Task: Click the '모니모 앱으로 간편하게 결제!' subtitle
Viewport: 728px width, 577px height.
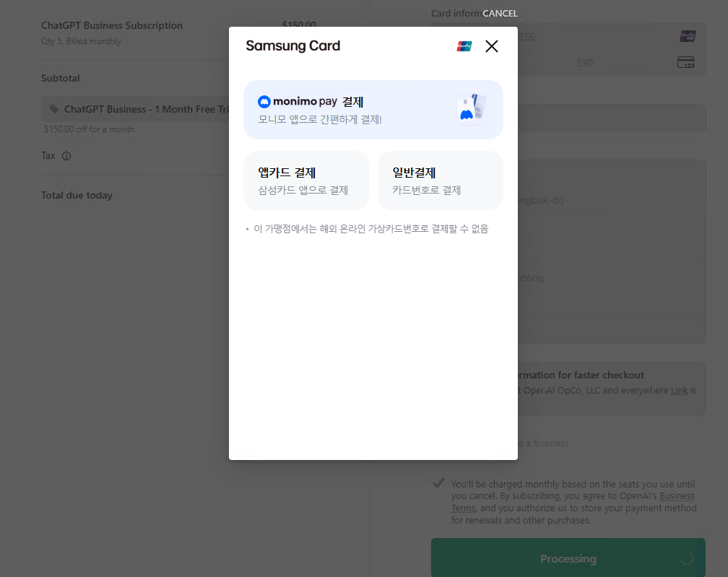Action: tap(320, 119)
